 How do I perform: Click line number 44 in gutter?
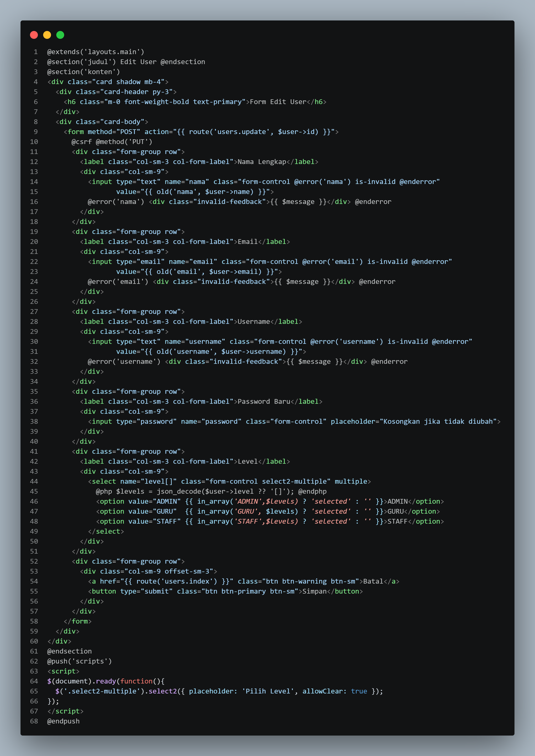coord(34,481)
